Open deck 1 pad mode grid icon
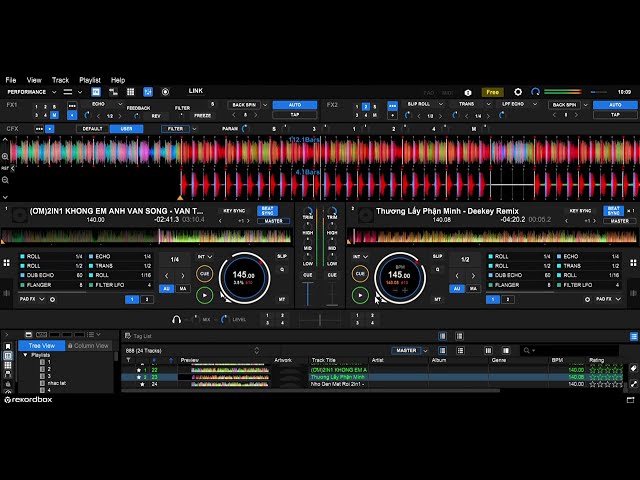The image size is (640, 480). click(x=7, y=263)
